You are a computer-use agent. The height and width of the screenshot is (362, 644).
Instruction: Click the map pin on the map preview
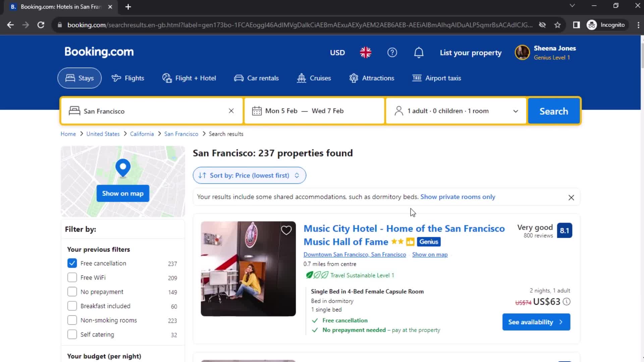point(123,168)
